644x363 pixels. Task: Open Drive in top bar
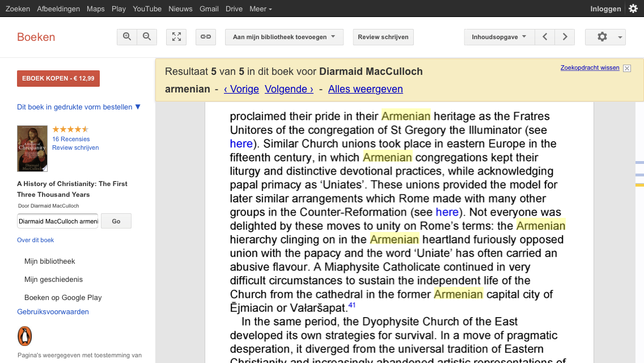click(x=234, y=9)
